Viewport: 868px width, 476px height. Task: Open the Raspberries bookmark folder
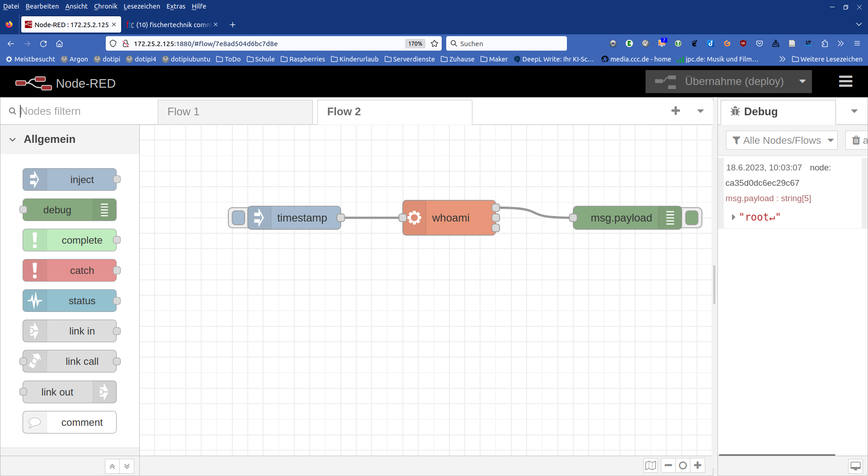click(303, 59)
